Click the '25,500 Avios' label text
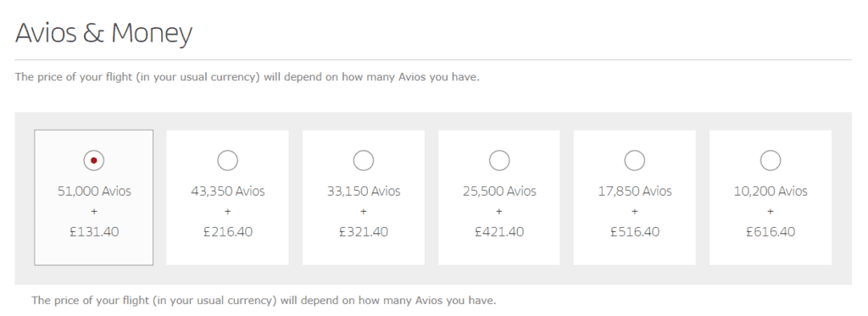868x316 pixels. point(499,191)
